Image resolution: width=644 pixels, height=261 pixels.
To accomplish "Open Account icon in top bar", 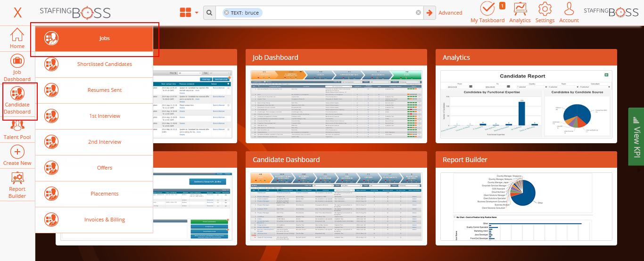I will click(569, 12).
